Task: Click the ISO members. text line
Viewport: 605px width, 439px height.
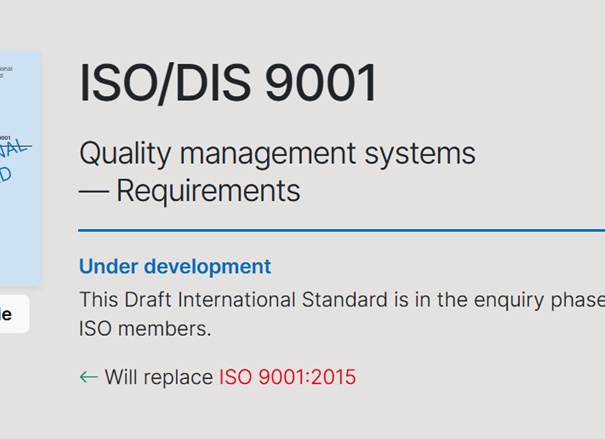Action: coord(145,329)
